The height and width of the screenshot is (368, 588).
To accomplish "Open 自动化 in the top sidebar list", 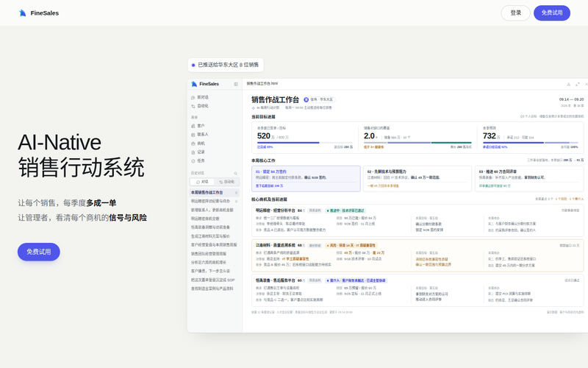I will pos(200,106).
